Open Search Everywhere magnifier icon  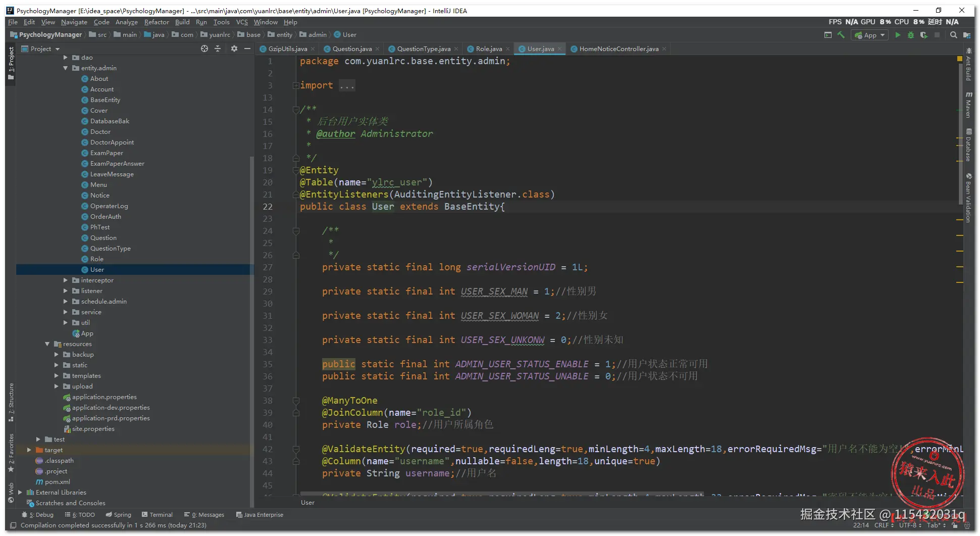tap(953, 35)
